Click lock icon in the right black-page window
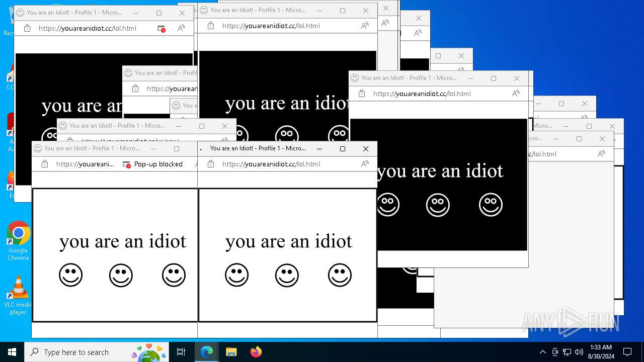This screenshot has width=644, height=362. (x=362, y=94)
